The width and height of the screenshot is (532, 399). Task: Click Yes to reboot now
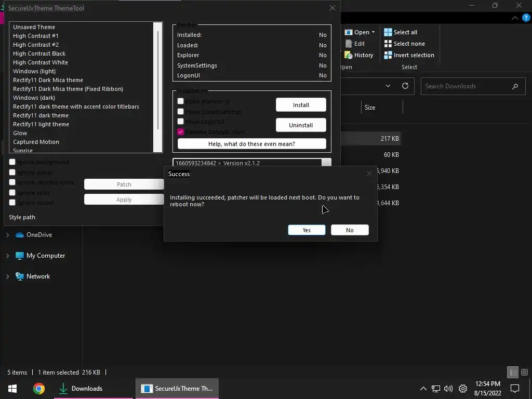tap(307, 230)
